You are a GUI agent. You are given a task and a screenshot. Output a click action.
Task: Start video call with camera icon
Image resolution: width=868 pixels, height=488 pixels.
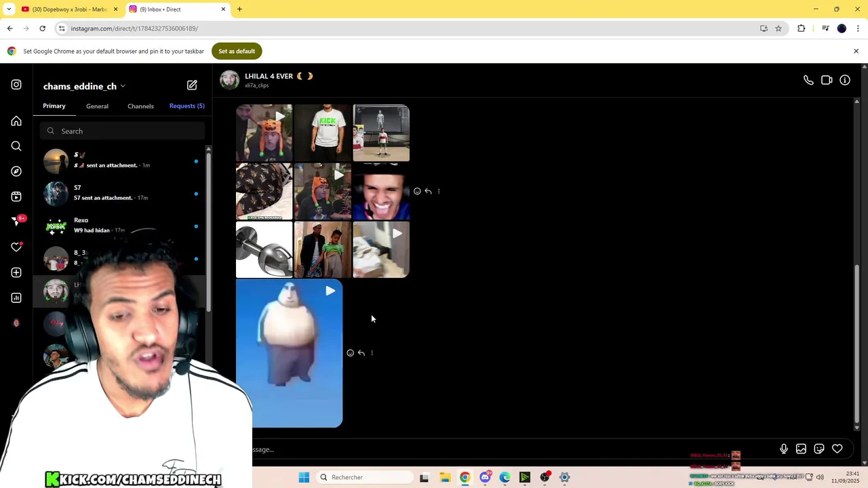point(827,80)
